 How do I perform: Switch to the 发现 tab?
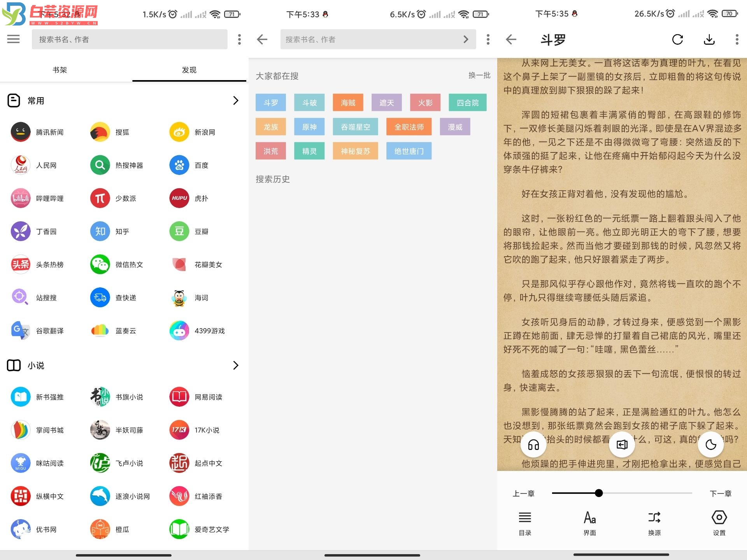(189, 70)
